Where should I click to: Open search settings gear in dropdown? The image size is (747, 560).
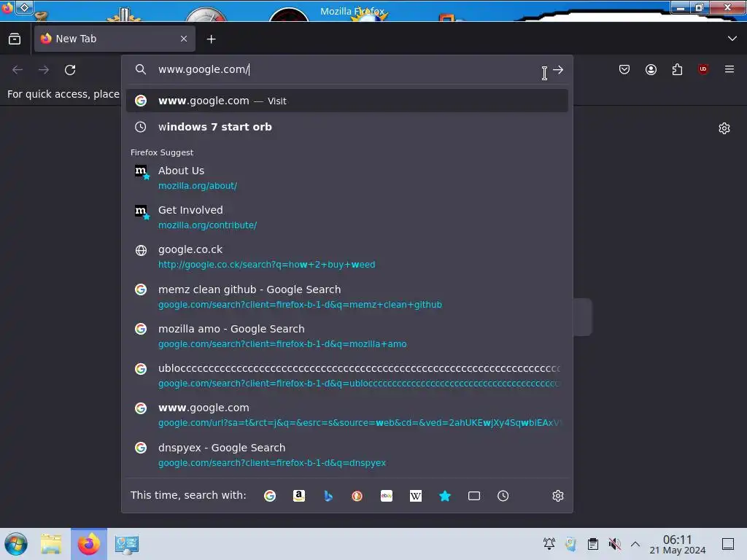558,496
